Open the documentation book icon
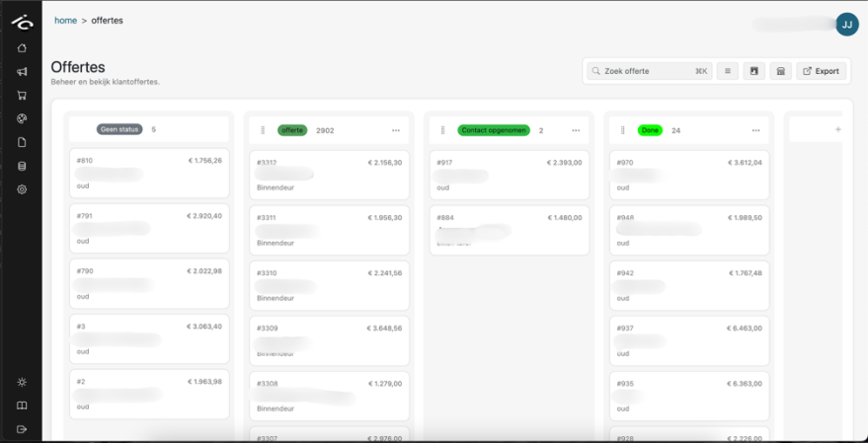Screen dimensions: 868x443 click(22, 406)
